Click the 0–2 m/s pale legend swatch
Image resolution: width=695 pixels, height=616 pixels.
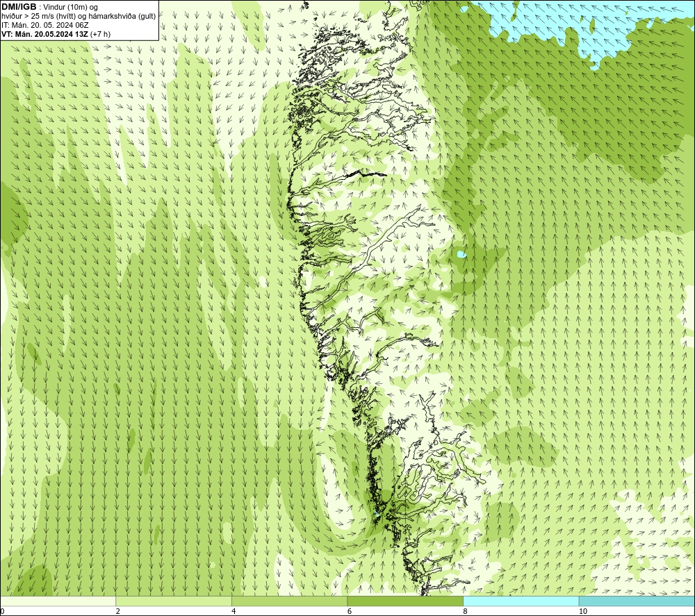[x=58, y=601]
